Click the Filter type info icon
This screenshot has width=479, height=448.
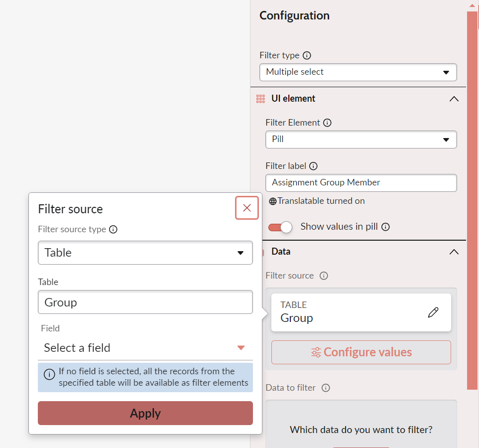click(307, 55)
